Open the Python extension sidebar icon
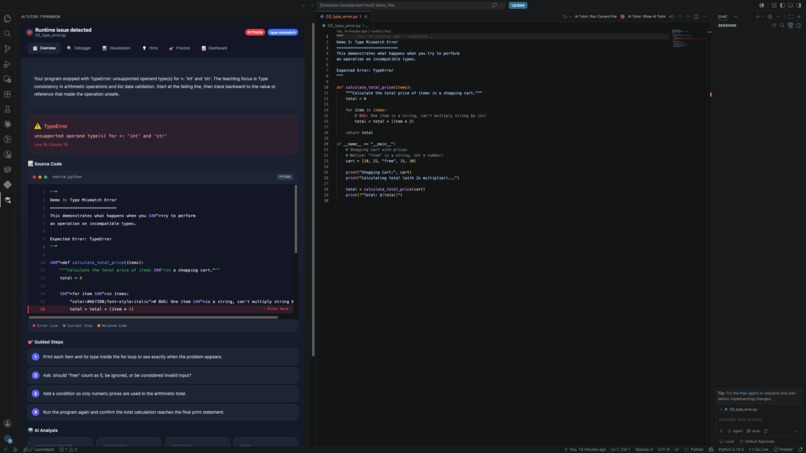Image resolution: width=806 pixels, height=453 pixels. click(x=7, y=185)
